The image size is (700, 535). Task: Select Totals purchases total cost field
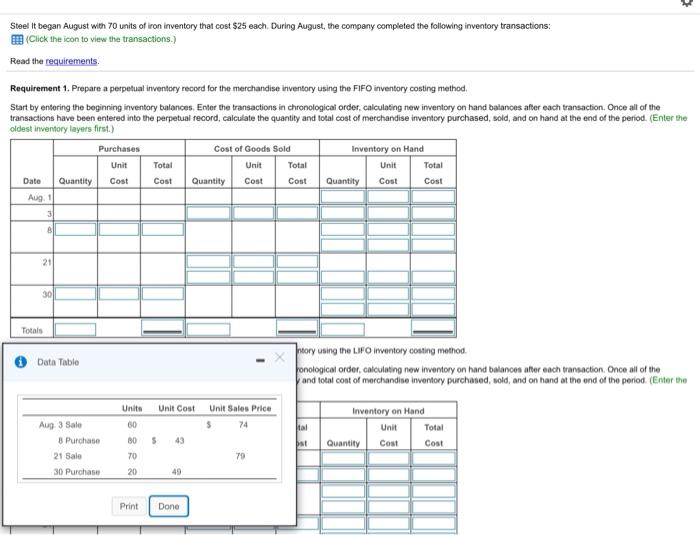tap(162, 327)
